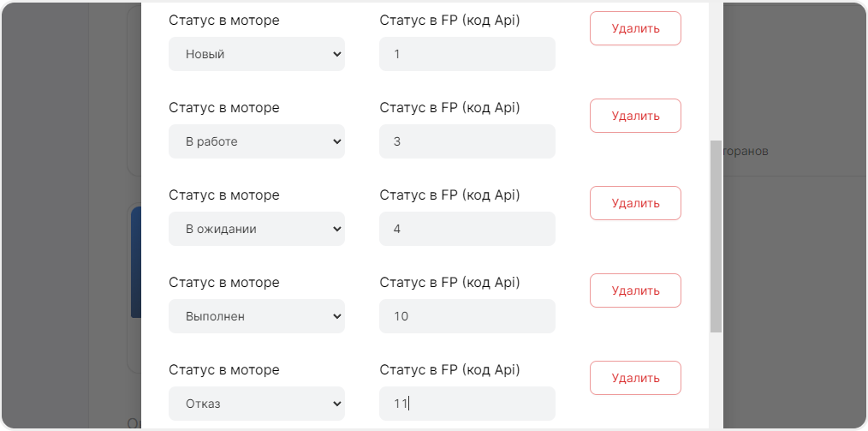The height and width of the screenshot is (431, 868).
Task: Delete the Новый status mapping row
Action: point(635,28)
